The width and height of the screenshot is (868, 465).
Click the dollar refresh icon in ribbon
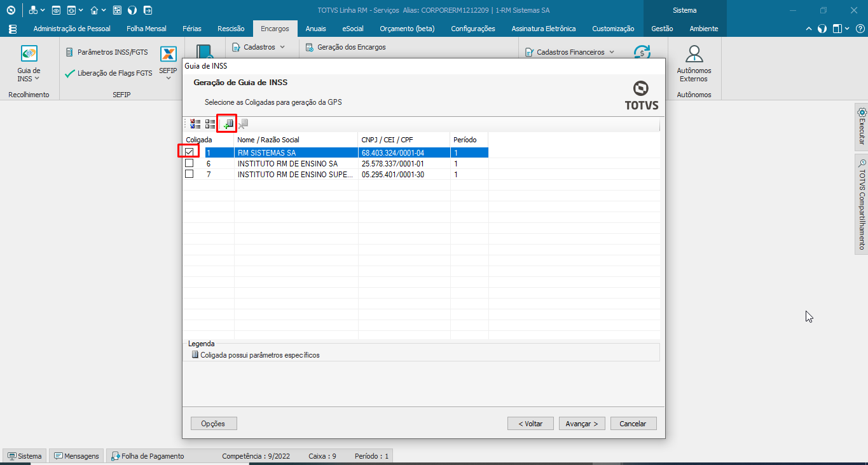pyautogui.click(x=642, y=52)
